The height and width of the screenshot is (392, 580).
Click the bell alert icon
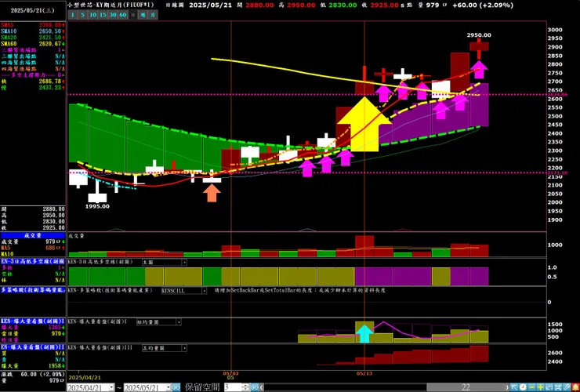pos(575,387)
